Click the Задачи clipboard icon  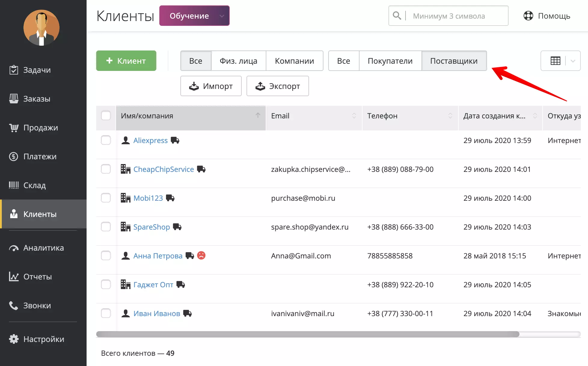click(14, 70)
